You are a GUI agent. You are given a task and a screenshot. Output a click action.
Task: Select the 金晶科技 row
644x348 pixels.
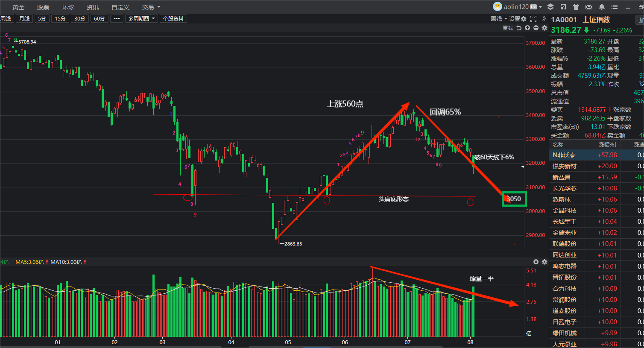[x=597, y=211]
